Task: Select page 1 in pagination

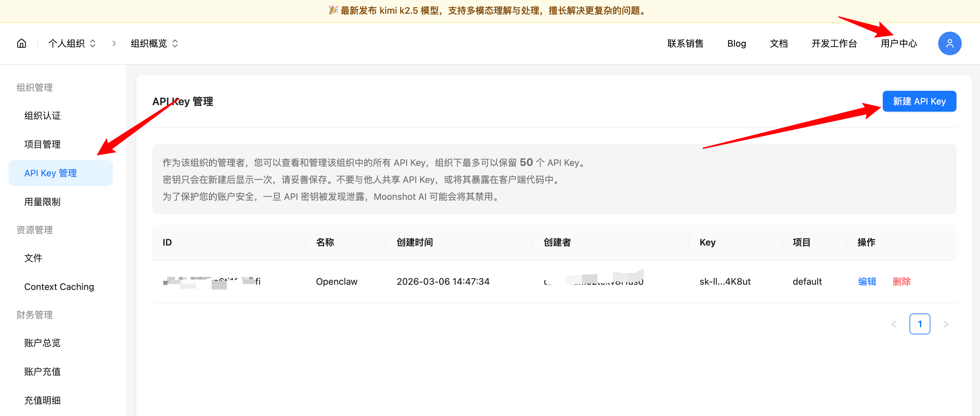Action: (x=919, y=324)
